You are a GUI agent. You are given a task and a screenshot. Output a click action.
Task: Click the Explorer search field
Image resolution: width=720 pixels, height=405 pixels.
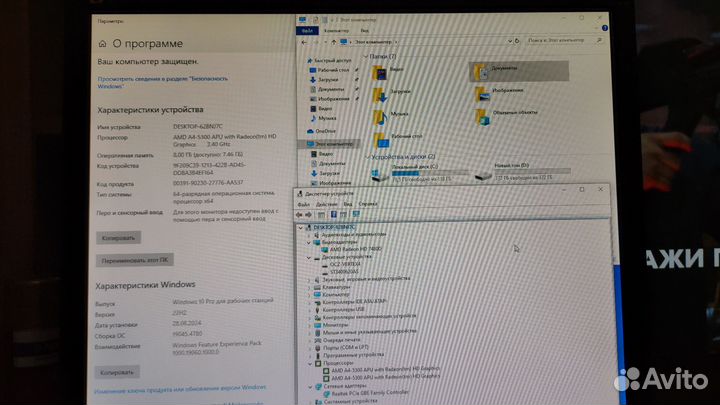tap(564, 40)
